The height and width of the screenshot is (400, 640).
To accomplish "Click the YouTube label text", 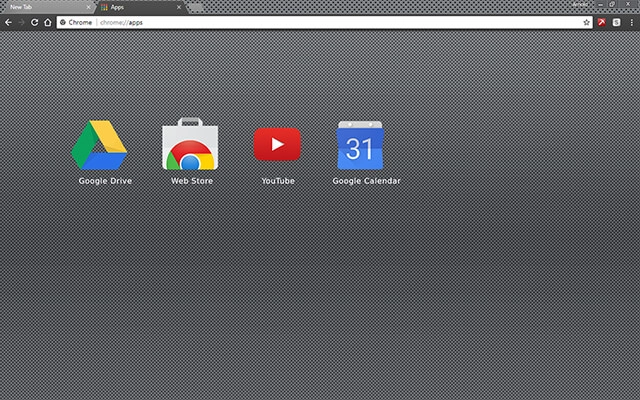I will tap(278, 181).
